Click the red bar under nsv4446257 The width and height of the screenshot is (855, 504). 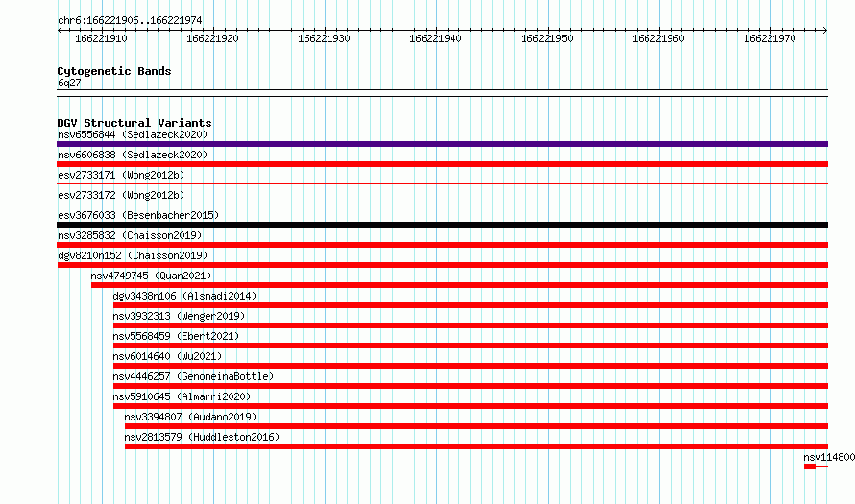point(471,386)
